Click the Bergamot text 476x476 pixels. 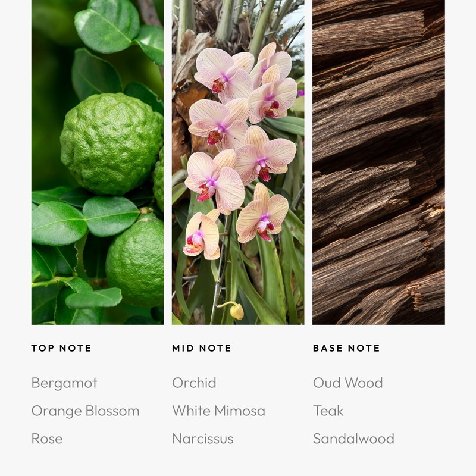coord(64,383)
